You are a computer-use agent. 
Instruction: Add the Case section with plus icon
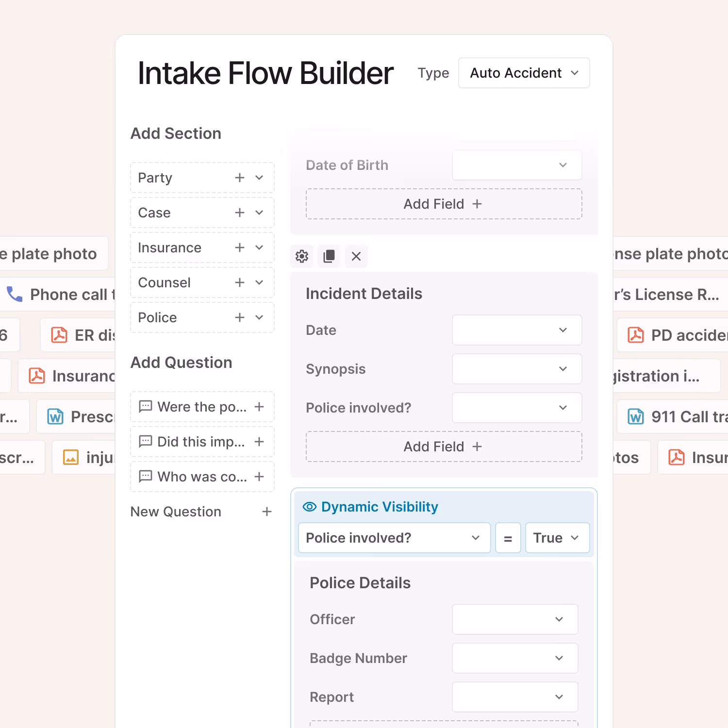coord(240,213)
